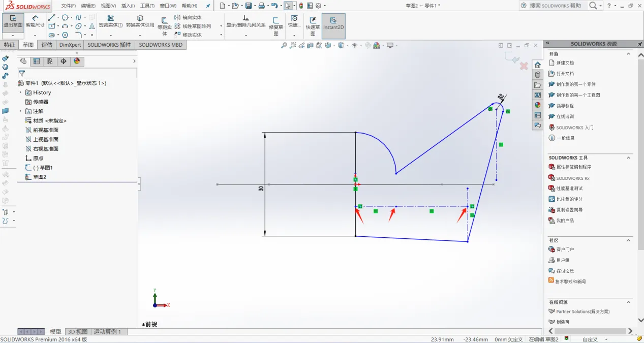
Task: Pin the menu bar with pushpin
Action: point(208,6)
